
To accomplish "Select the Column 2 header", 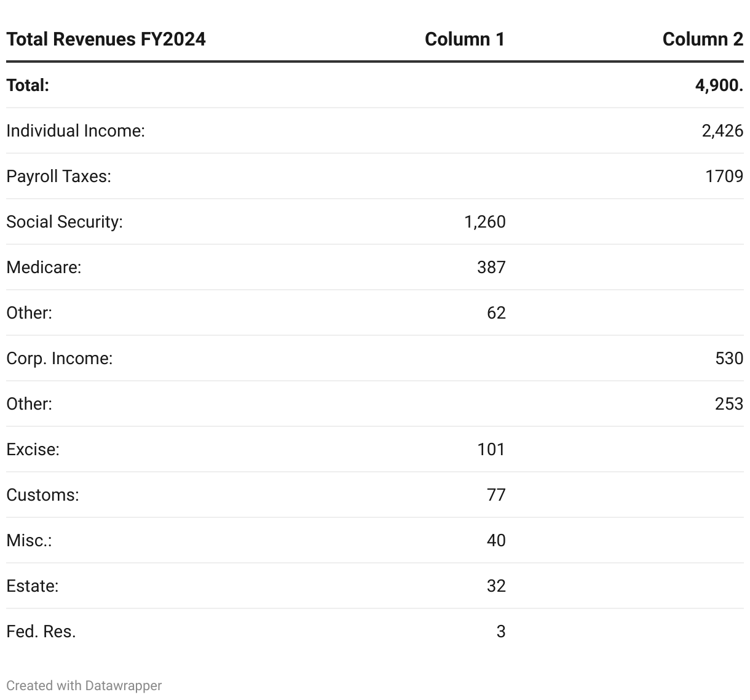I will (x=702, y=39).
